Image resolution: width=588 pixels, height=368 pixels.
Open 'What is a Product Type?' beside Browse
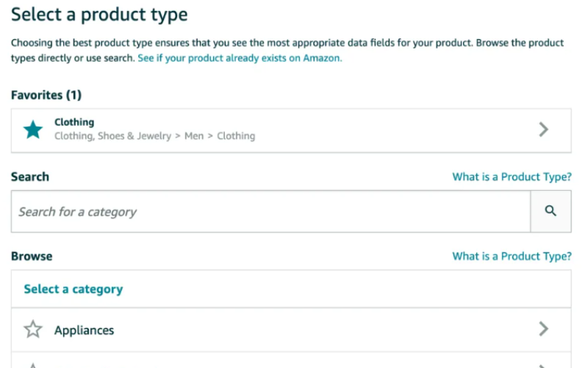coord(512,256)
